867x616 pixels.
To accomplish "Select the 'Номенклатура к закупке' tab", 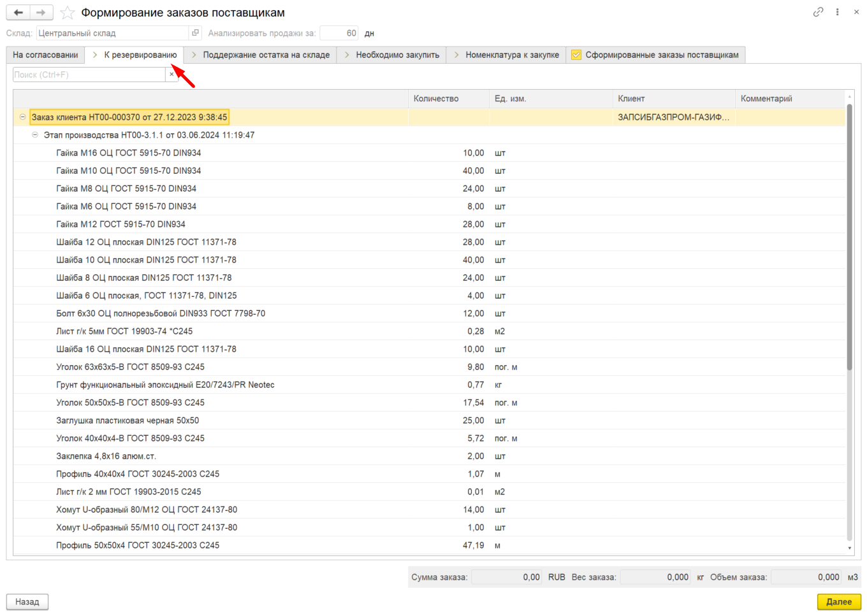I will [x=506, y=55].
